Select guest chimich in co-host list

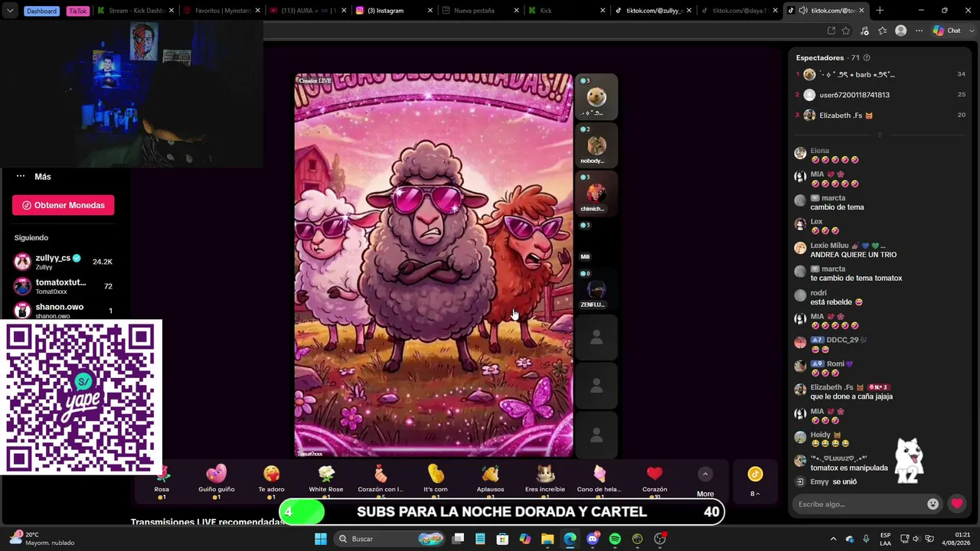596,193
